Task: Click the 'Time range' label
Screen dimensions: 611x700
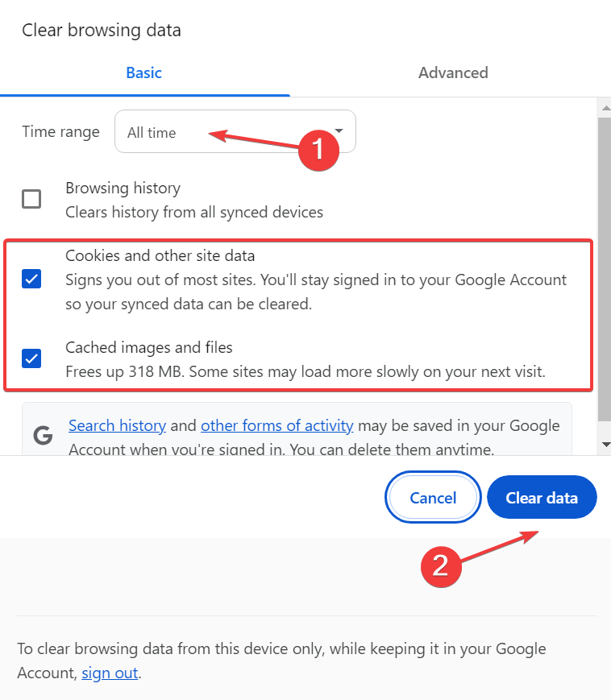Action: click(x=60, y=131)
